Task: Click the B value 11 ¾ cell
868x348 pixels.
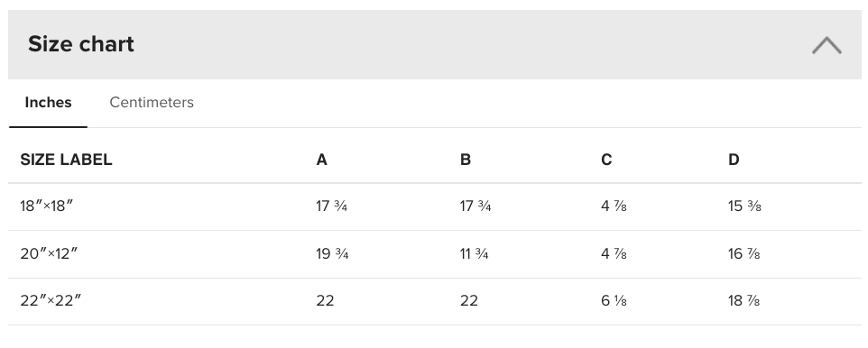Action: click(x=474, y=253)
